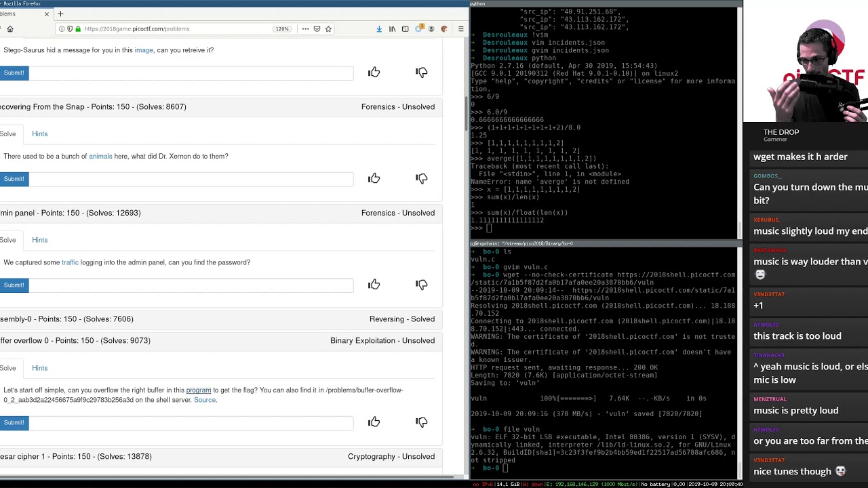Dislike the Stego-Saurus problem
The image size is (868, 488).
click(x=422, y=73)
